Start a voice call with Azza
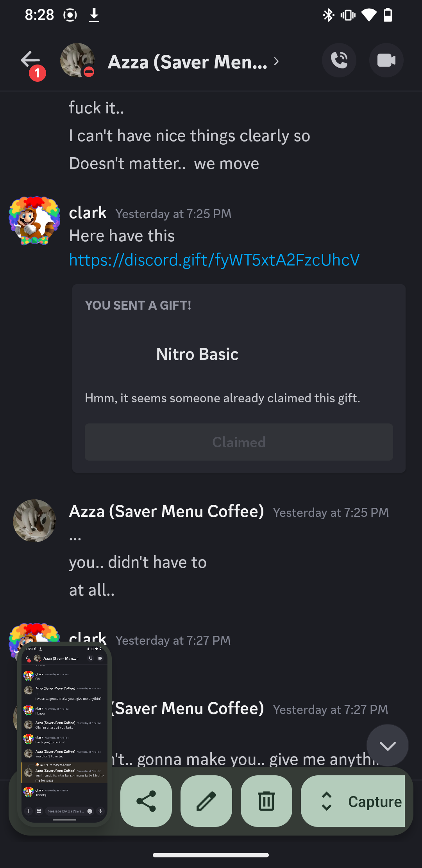 pos(339,61)
